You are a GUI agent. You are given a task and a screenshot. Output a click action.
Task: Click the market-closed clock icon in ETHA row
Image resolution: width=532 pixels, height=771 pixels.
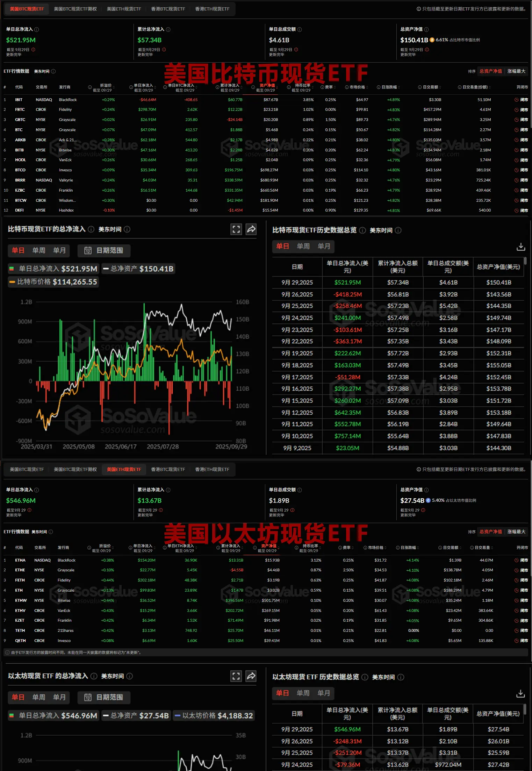[x=517, y=560]
